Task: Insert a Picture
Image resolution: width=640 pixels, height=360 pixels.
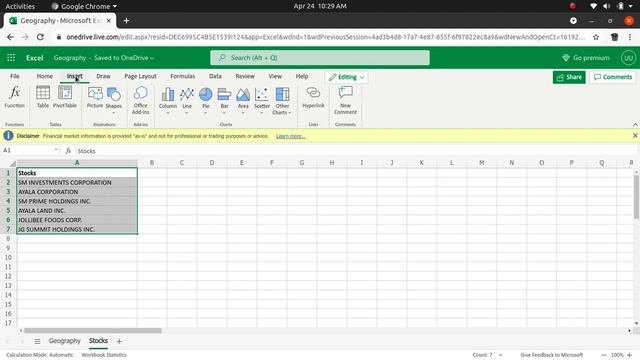Action: pos(95,97)
